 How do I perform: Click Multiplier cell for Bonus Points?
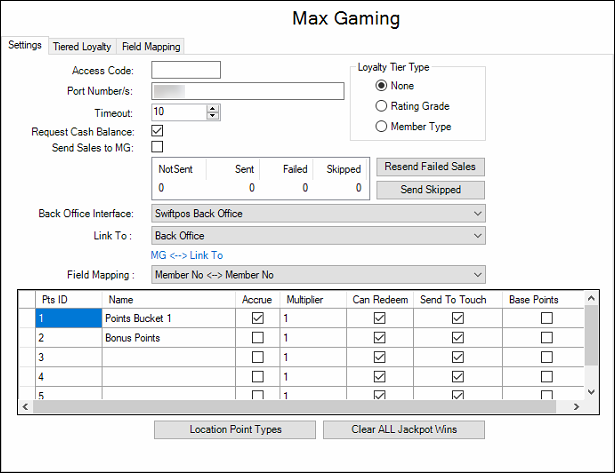[x=313, y=338]
